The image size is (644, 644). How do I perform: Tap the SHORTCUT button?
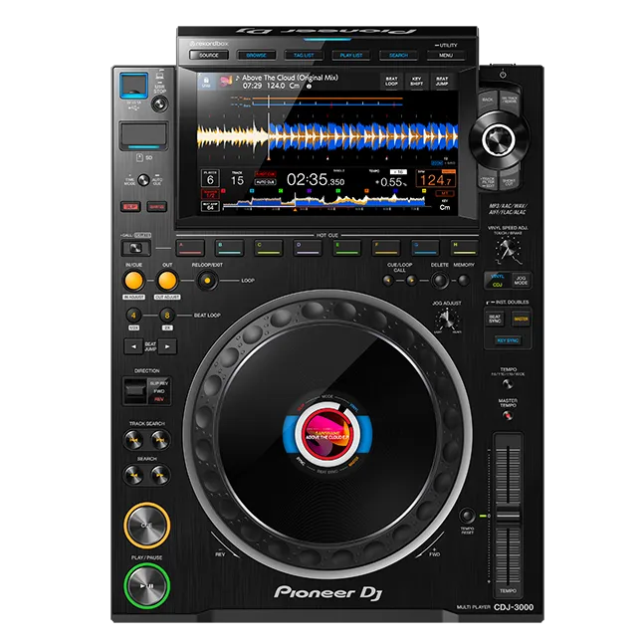pyautogui.click(x=509, y=182)
